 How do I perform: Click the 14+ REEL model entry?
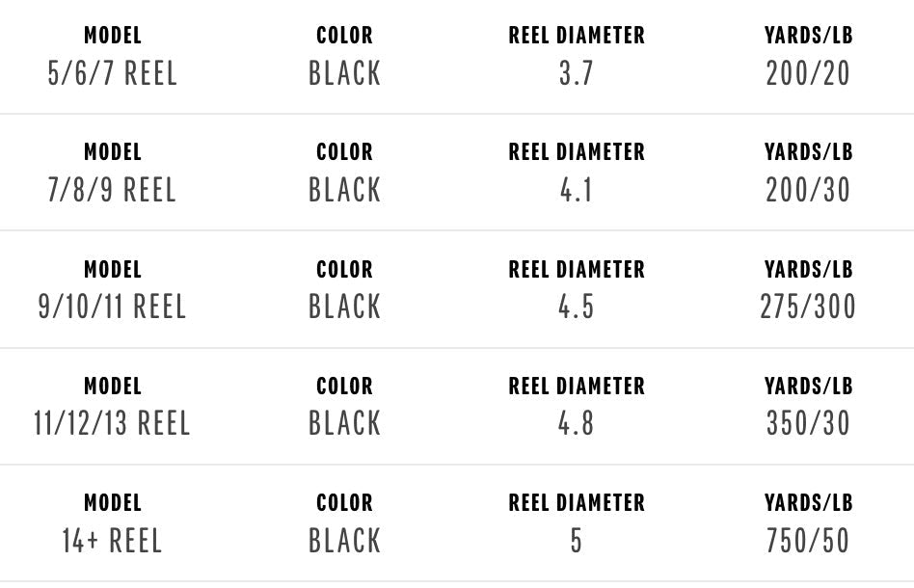[113, 542]
